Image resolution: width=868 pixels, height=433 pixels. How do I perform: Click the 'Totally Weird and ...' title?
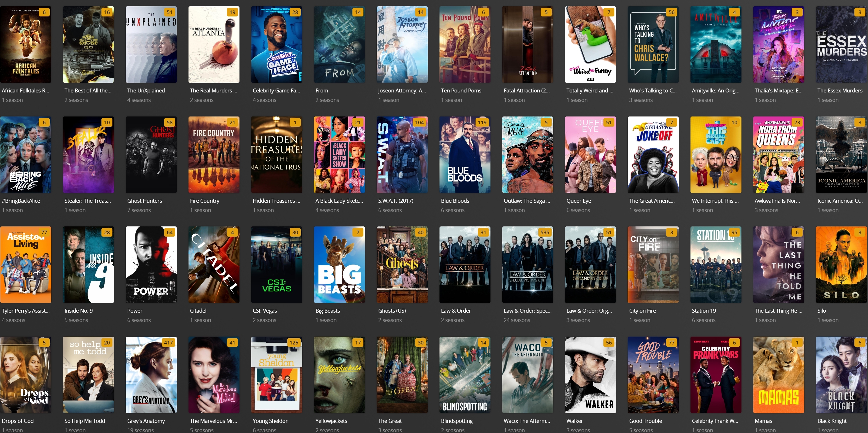(x=590, y=91)
